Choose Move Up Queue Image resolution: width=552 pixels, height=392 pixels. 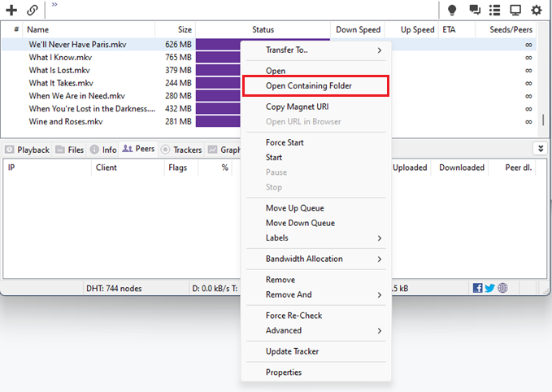316,208
